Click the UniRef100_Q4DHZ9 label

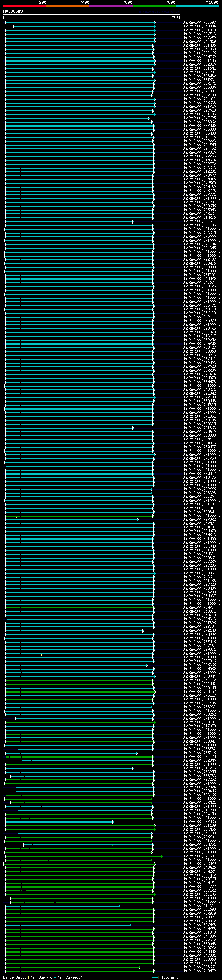click(x=199, y=971)
